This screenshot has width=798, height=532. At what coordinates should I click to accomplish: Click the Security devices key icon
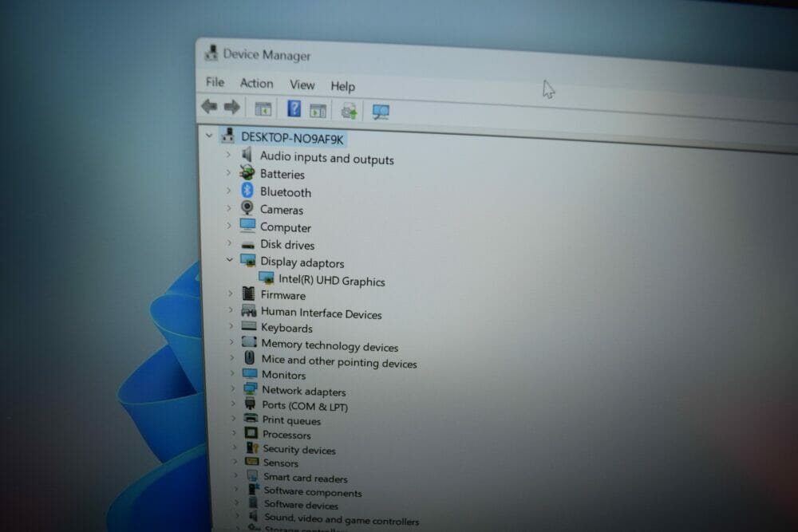(252, 447)
